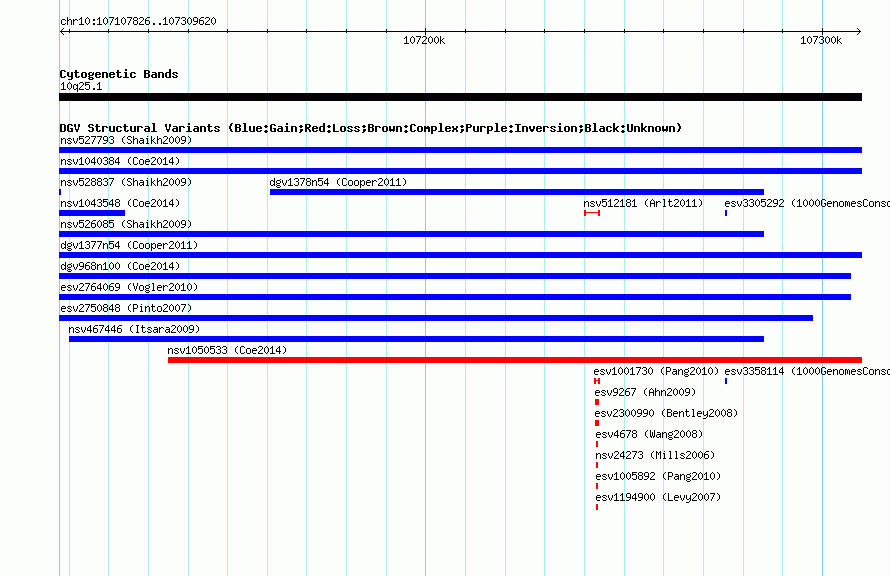890x576 pixels.
Task: Click the red esv1194900 loss marker
Action: point(597,507)
